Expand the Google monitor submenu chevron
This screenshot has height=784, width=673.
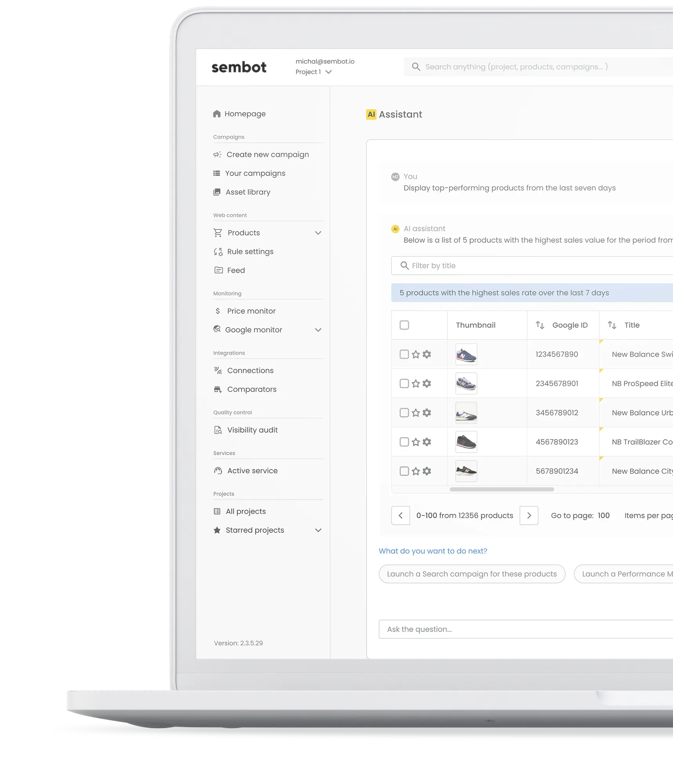click(x=318, y=330)
